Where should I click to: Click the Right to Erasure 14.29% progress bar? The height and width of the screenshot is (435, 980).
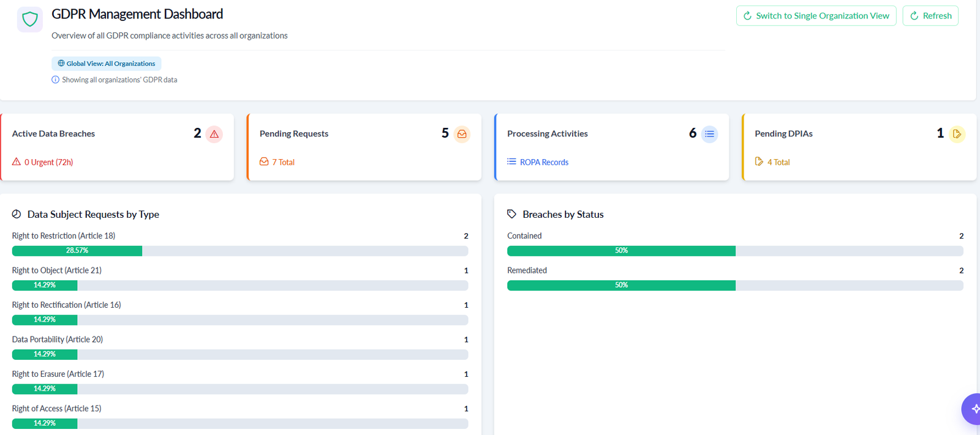pos(240,389)
